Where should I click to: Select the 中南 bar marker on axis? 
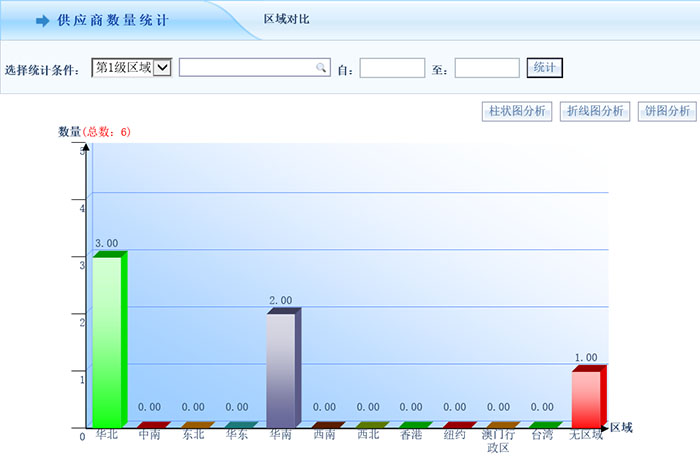[x=150, y=425]
